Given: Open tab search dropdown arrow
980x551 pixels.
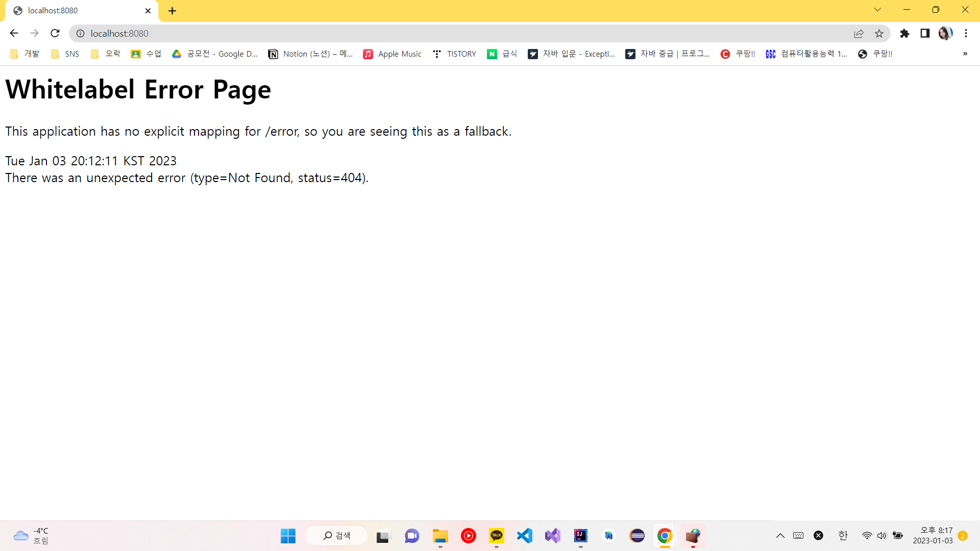Looking at the screenshot, I should [x=877, y=10].
